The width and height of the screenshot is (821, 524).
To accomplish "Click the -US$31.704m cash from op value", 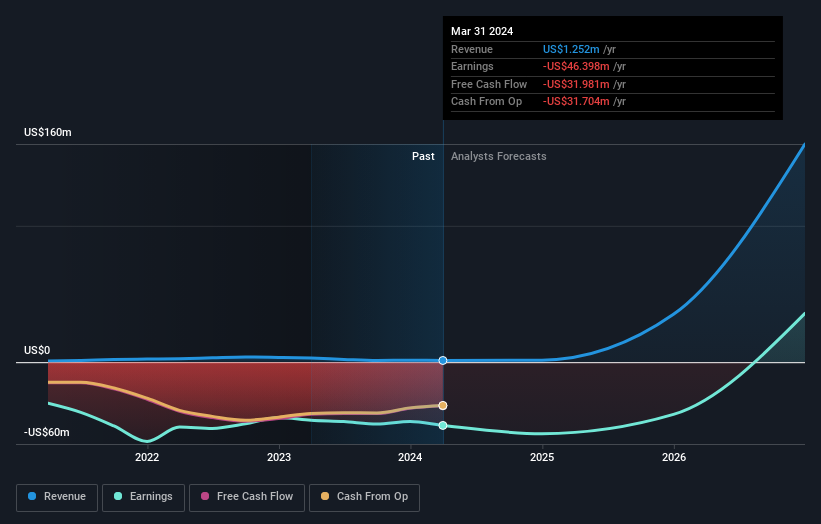I will 576,102.
